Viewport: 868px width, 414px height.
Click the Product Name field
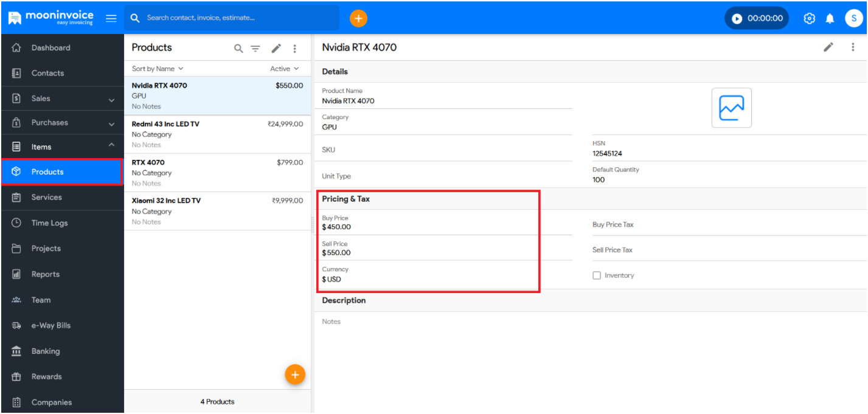click(447, 96)
